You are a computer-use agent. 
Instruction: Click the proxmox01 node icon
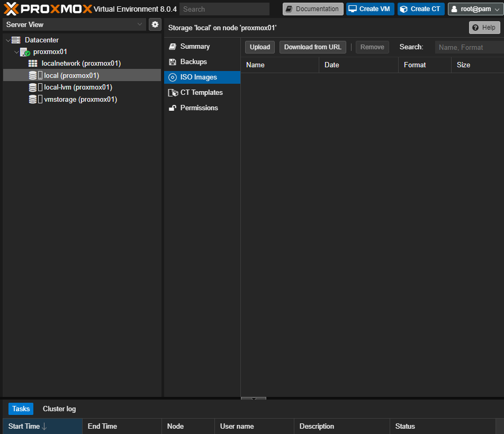click(x=25, y=52)
